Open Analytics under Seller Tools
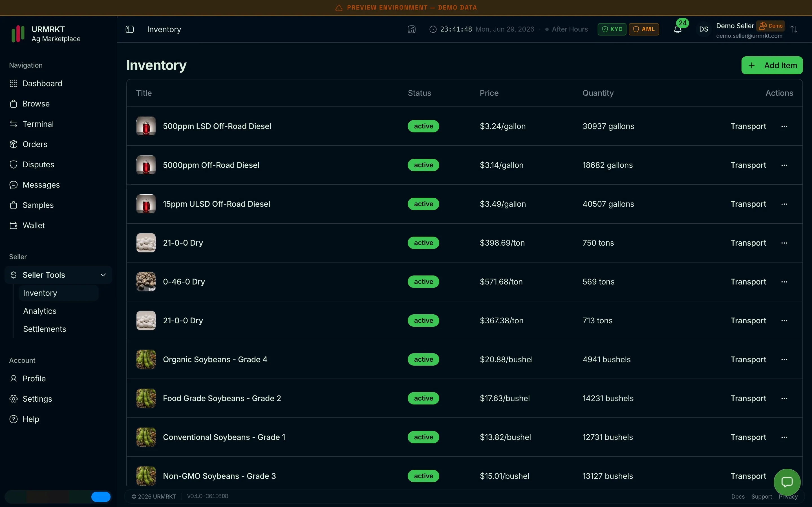The width and height of the screenshot is (812, 507). tap(39, 311)
